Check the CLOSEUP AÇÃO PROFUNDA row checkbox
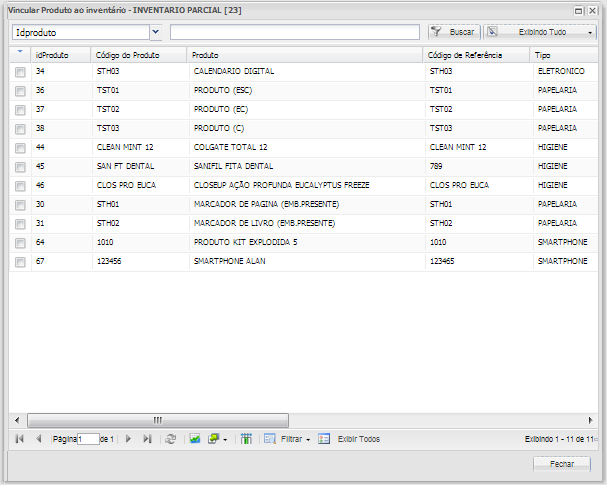This screenshot has width=607, height=485. point(20,186)
